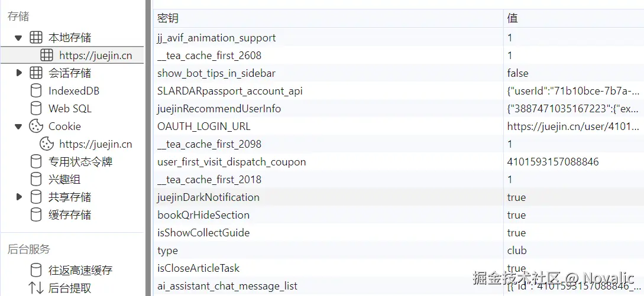This screenshot has height=296, width=644.
Task: Select the __tea_cache_first_2018 key
Action: [x=209, y=180]
